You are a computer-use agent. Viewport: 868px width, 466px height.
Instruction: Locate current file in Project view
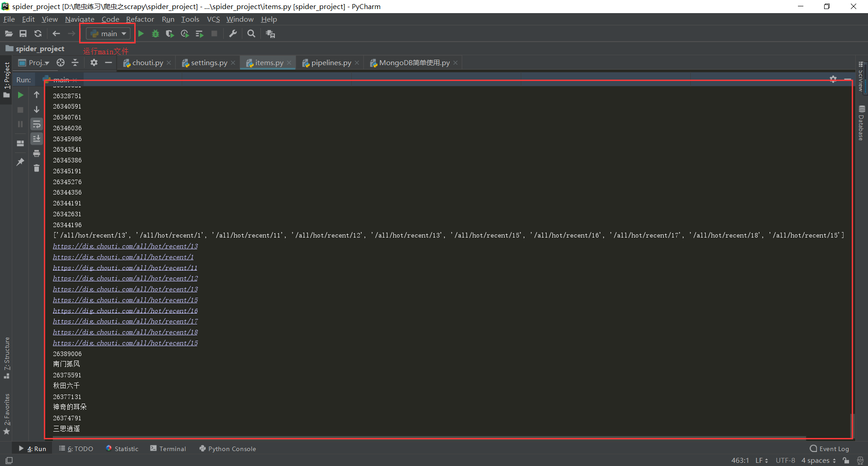point(61,62)
